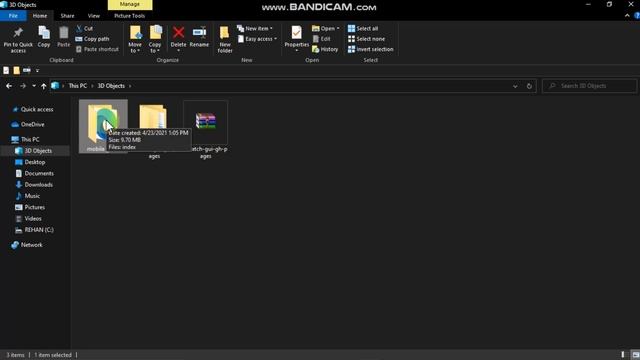Open recent locations dropdown arrow

pos(34,86)
